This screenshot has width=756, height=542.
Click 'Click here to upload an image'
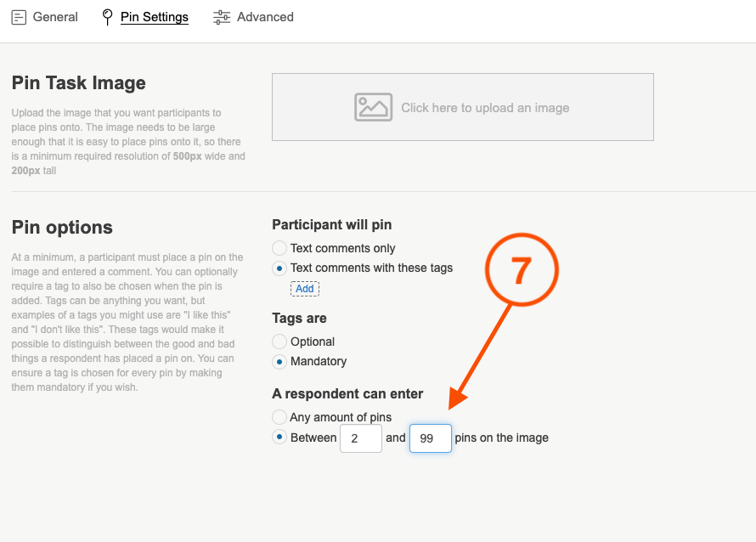(485, 108)
